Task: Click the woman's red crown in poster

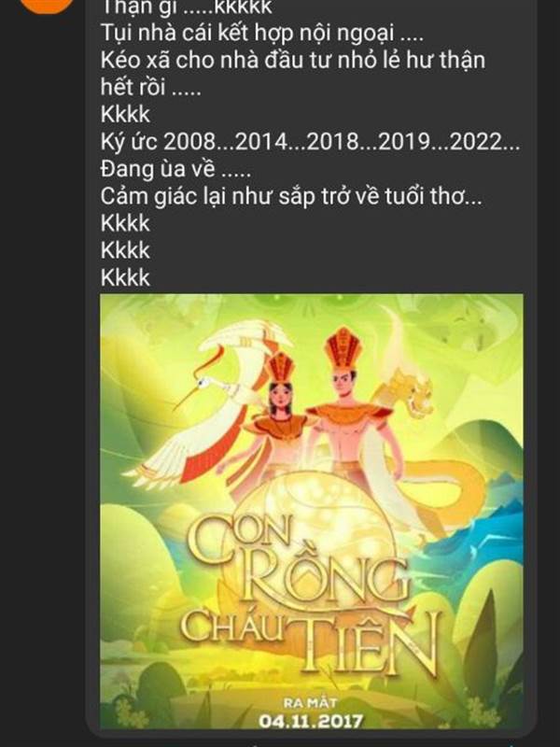Action: point(281,366)
